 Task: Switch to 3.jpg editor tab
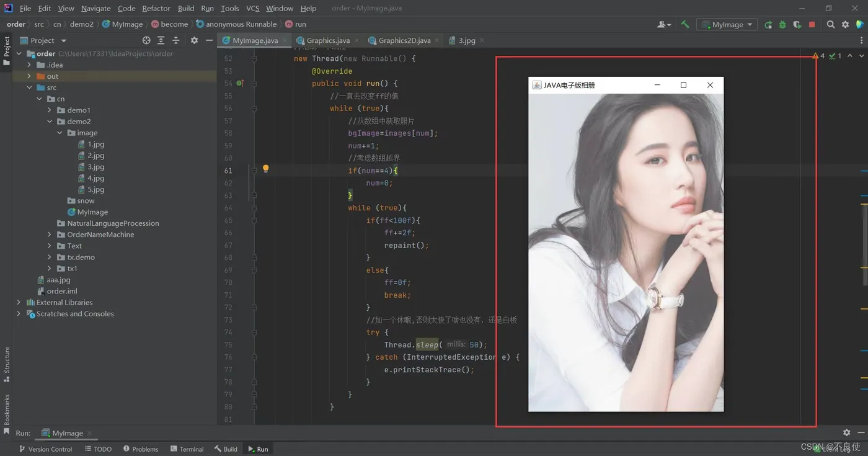coord(467,40)
